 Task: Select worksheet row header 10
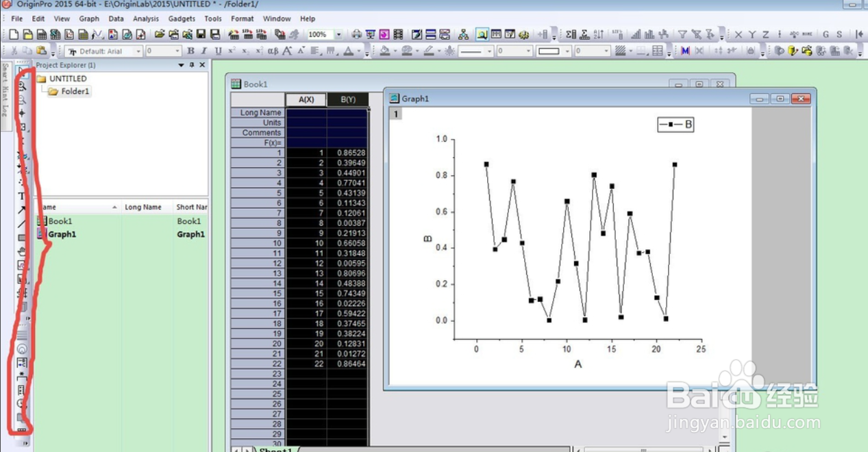point(258,243)
